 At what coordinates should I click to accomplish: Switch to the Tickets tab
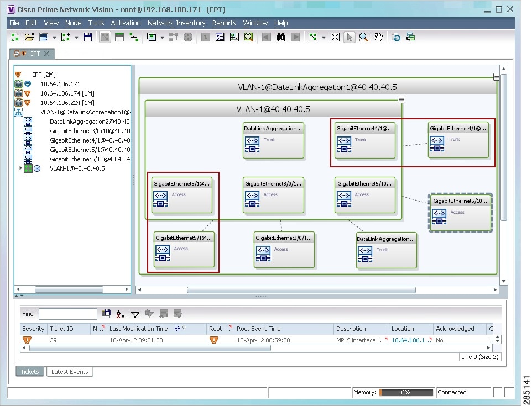30,372
